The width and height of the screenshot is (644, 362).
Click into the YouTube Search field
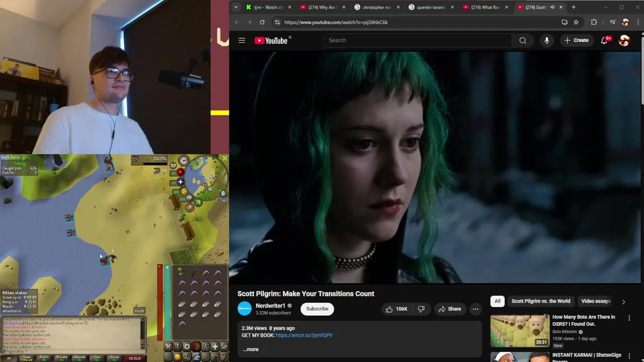coord(418,40)
